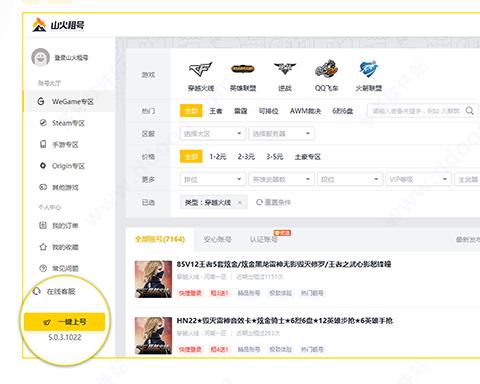
Task: Select the AWM hot filter
Action: point(305,111)
